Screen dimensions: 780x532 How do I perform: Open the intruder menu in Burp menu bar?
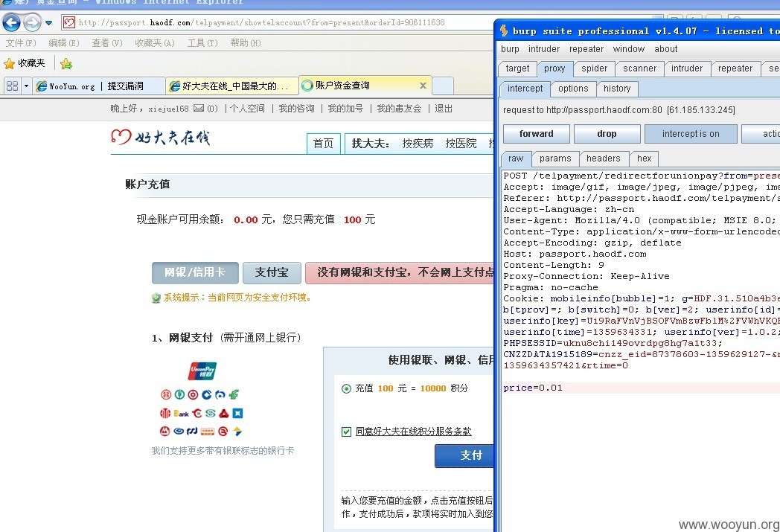544,48
